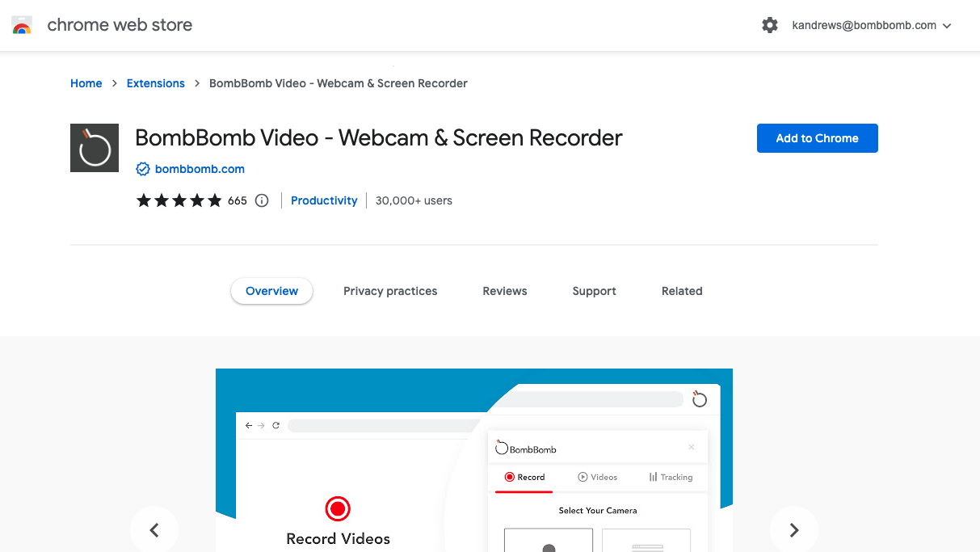Open the Reviews tab
The height and width of the screenshot is (552, 980).
click(x=505, y=291)
